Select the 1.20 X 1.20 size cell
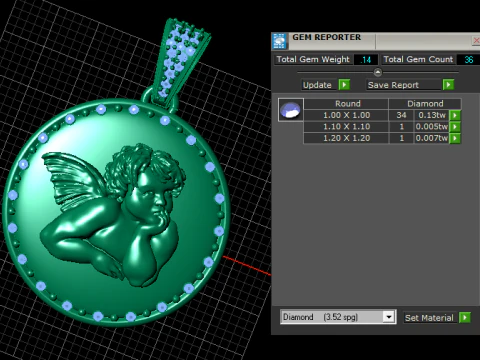 (x=346, y=138)
